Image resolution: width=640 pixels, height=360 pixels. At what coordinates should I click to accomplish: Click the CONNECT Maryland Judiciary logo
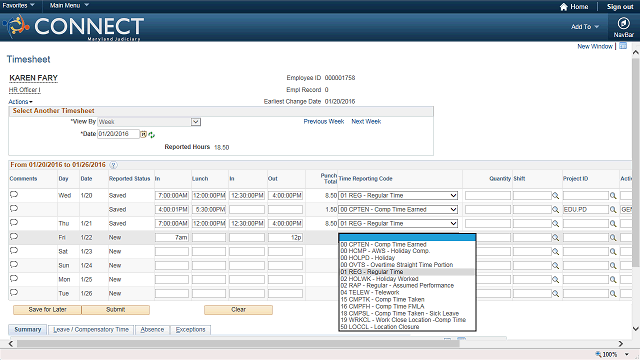click(x=73, y=27)
